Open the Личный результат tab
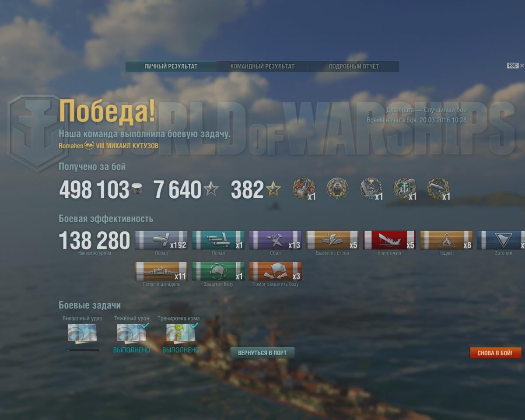Screen dimensions: 525x420 (x=171, y=66)
